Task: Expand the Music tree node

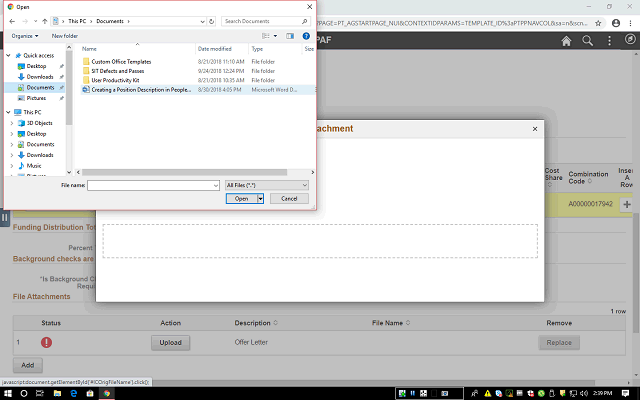Action: pos(12,166)
